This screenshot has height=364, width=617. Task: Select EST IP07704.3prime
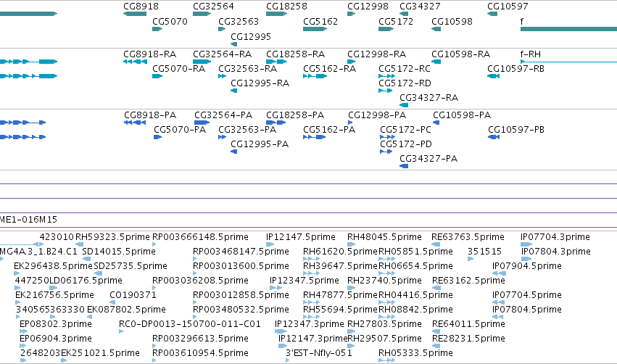(555, 237)
